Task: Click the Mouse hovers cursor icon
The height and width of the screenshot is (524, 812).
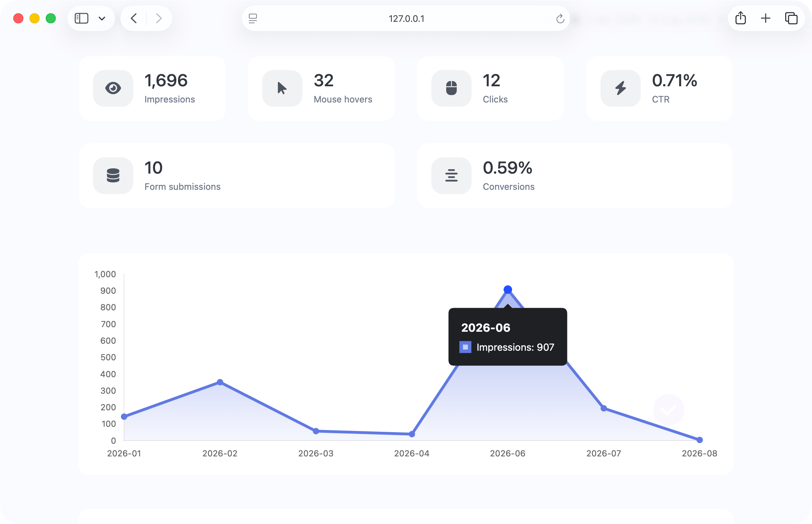Action: coord(282,88)
